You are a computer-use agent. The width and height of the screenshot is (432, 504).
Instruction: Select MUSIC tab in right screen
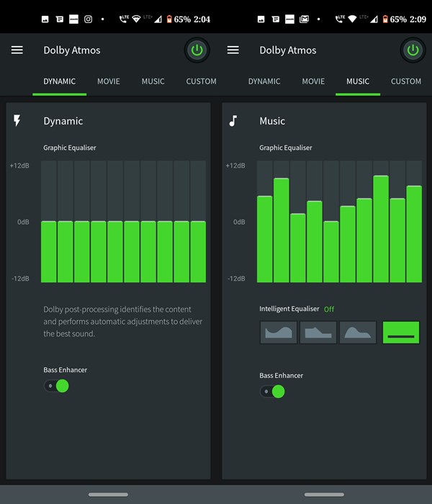coord(358,81)
